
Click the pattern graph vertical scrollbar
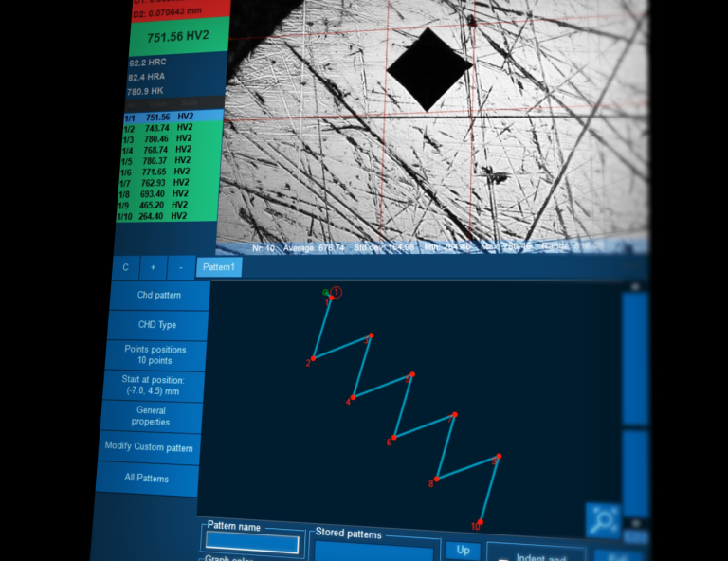pos(635,404)
